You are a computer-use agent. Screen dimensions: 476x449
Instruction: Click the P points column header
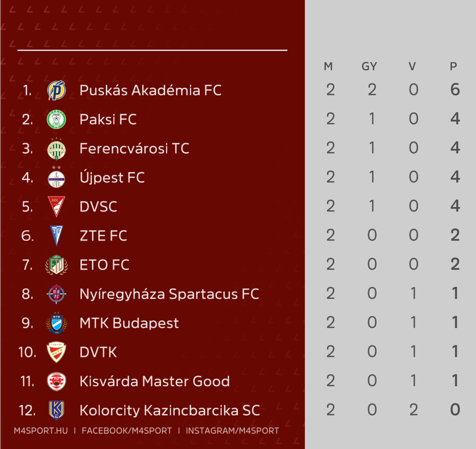pos(453,66)
